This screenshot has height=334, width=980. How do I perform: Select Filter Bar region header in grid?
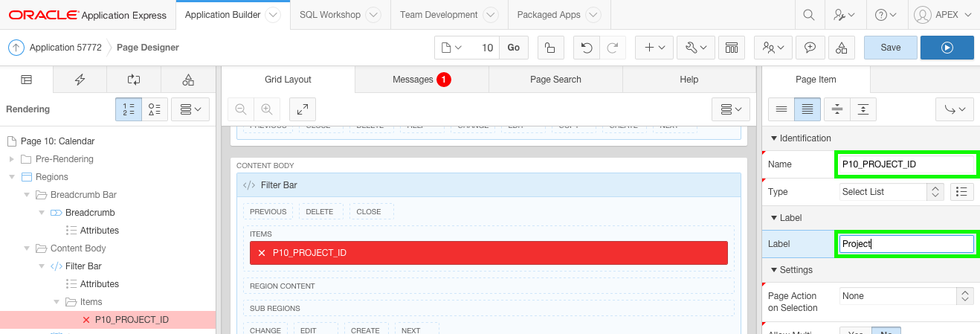coord(489,184)
